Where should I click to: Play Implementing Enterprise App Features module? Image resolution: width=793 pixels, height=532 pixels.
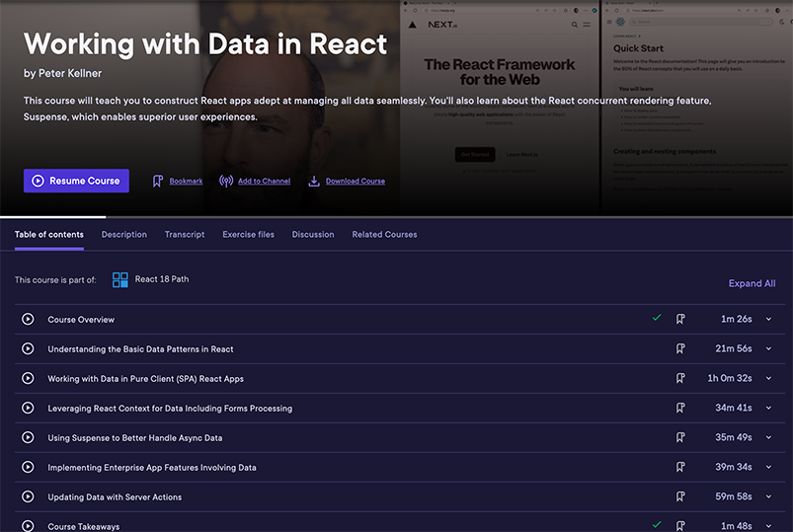pyautogui.click(x=28, y=467)
